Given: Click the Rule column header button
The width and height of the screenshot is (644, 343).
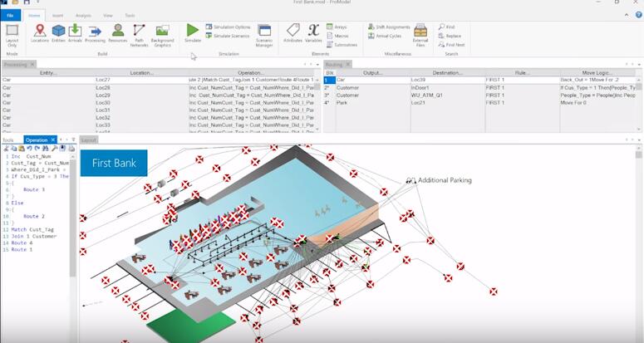Looking at the screenshot, I should coord(522,72).
